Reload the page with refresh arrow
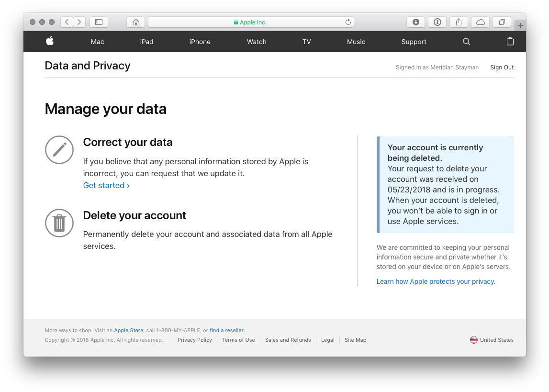Image resolution: width=549 pixels, height=392 pixels. (348, 22)
